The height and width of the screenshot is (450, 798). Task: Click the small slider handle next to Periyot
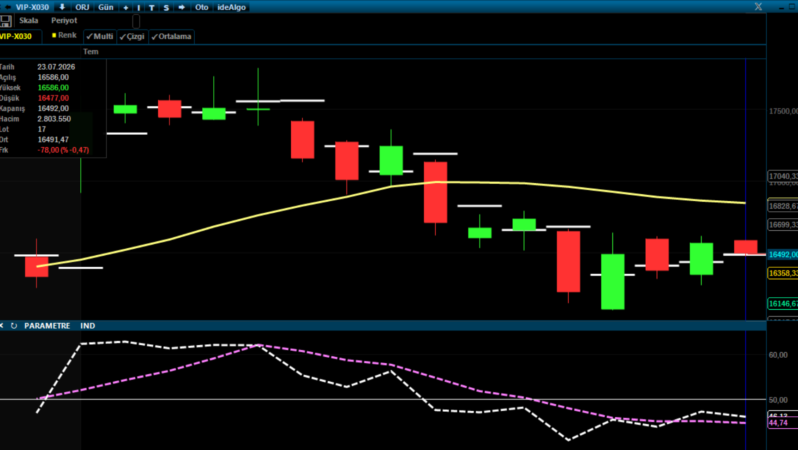136,21
